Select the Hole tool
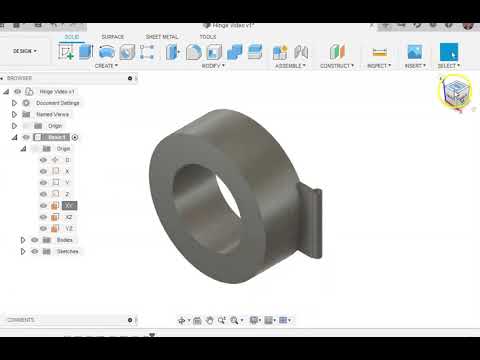The height and width of the screenshot is (360, 480). pyautogui.click(x=127, y=52)
